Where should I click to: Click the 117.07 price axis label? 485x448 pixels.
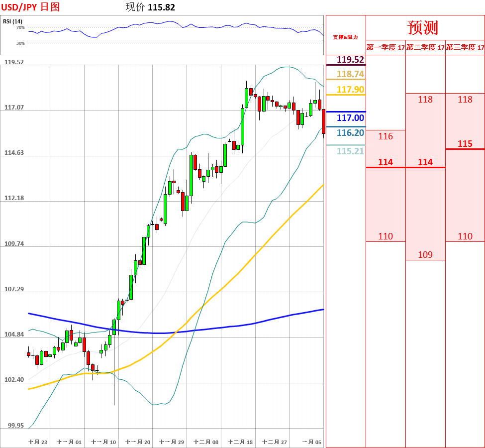point(14,108)
